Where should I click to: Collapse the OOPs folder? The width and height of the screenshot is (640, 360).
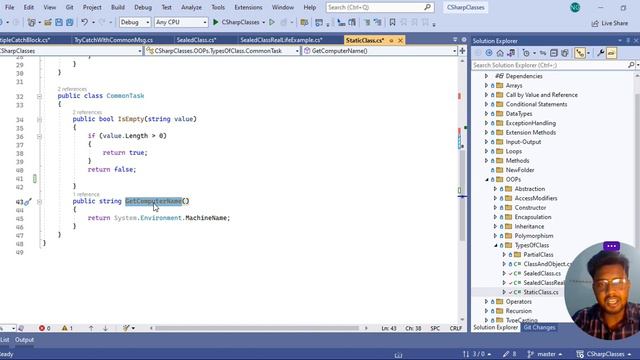click(487, 180)
